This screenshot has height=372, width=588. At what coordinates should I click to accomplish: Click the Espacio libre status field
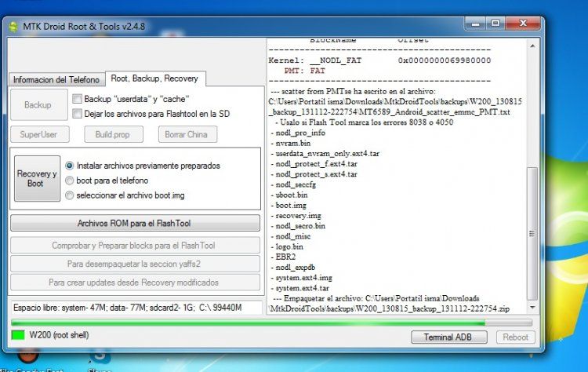coord(137,308)
